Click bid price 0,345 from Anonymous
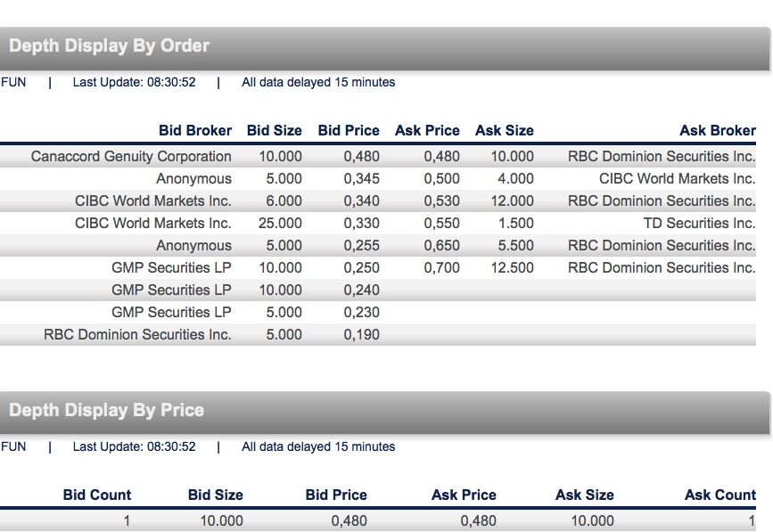Image resolution: width=773 pixels, height=532 pixels. [361, 179]
